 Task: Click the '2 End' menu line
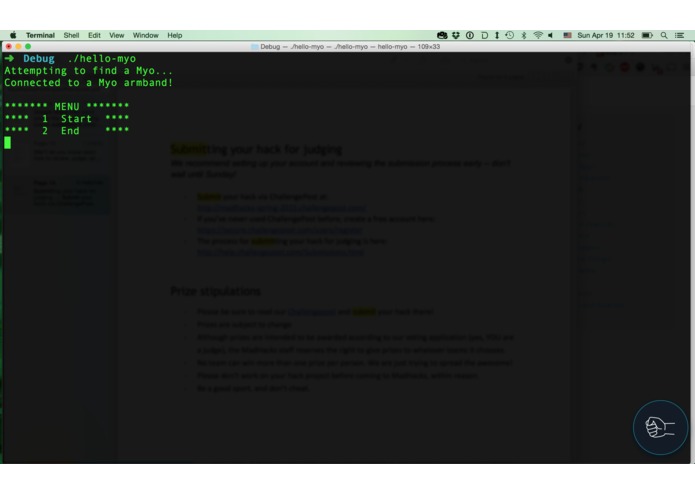[x=67, y=131]
